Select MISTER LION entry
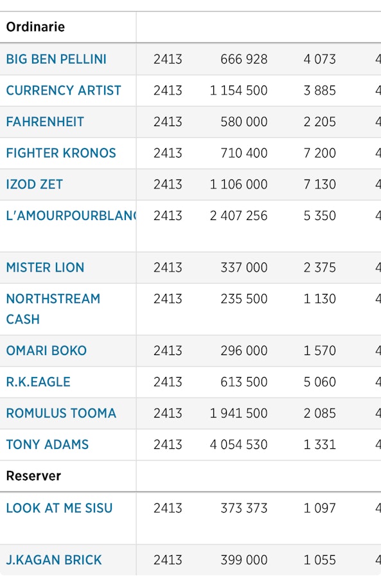 45,268
